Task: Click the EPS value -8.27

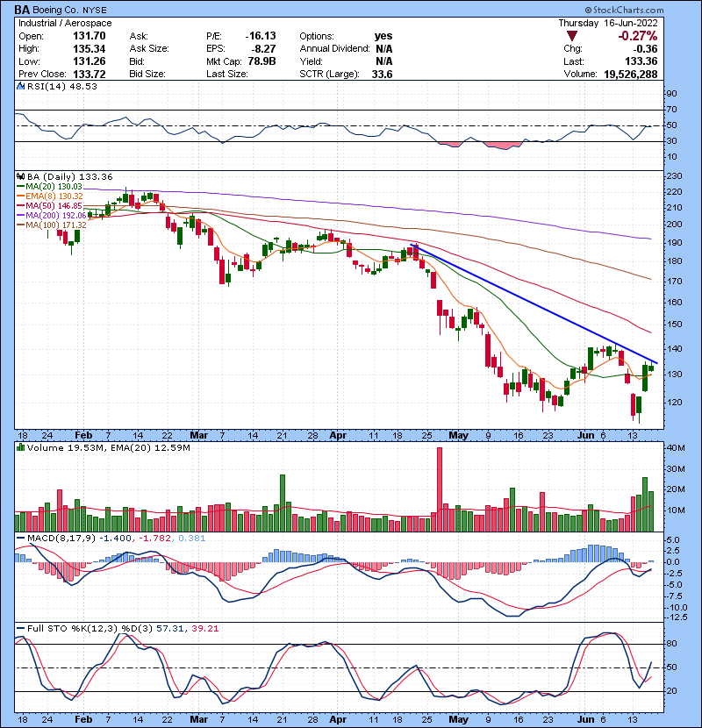Action: click(x=263, y=49)
